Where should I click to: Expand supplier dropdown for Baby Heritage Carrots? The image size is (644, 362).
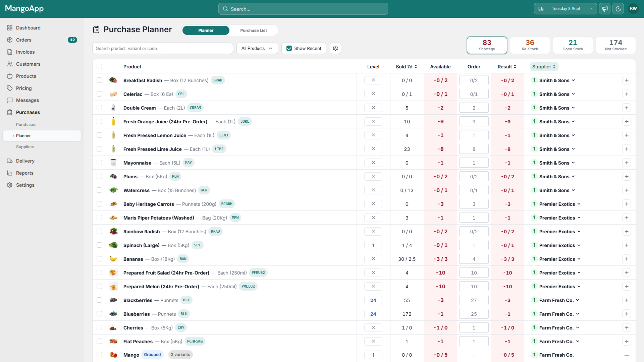(579, 204)
